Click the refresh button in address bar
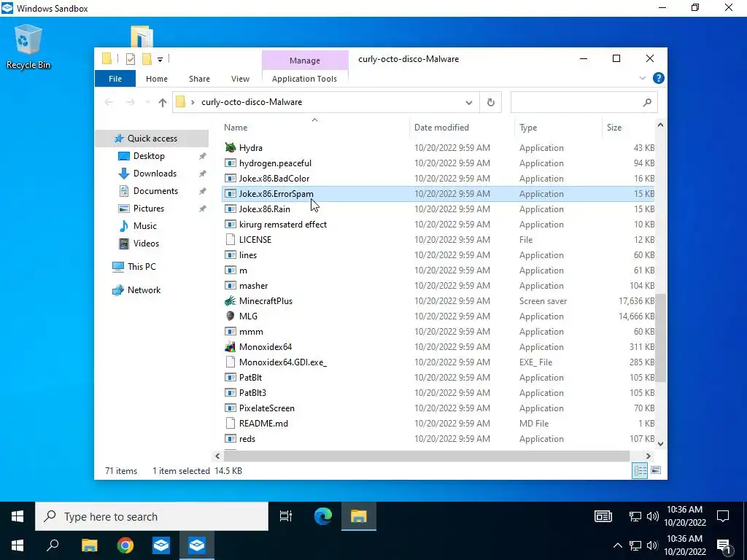This screenshot has height=560, width=747. pyautogui.click(x=491, y=102)
